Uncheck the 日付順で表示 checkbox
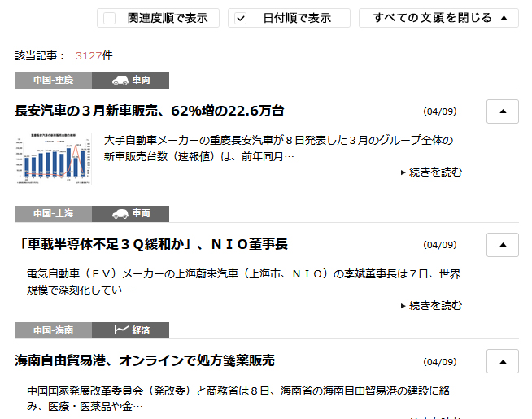Image resolution: width=532 pixels, height=419 pixels. [241, 18]
